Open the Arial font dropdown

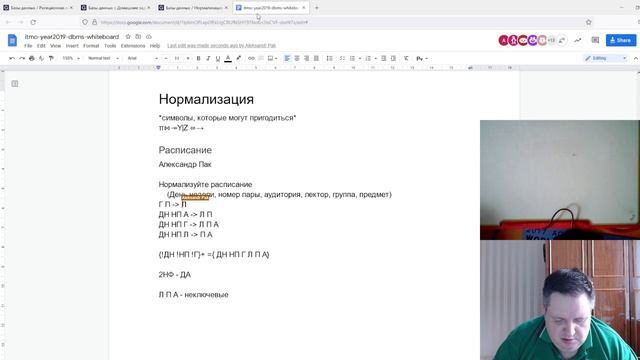pyautogui.click(x=142, y=58)
